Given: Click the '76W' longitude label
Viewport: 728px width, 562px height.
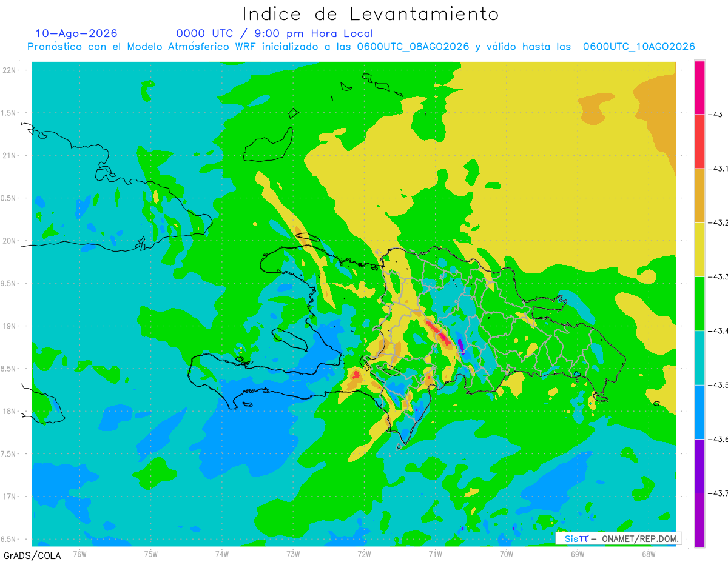Looking at the screenshot, I should (x=79, y=553).
